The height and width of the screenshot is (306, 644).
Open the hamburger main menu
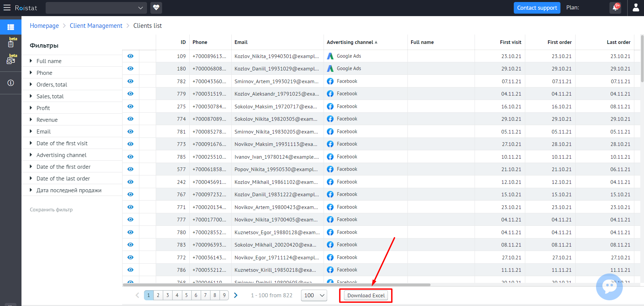click(7, 8)
